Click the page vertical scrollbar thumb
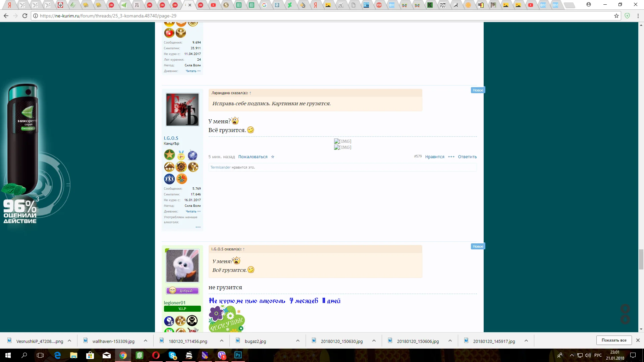644x362 pixels. (641, 259)
